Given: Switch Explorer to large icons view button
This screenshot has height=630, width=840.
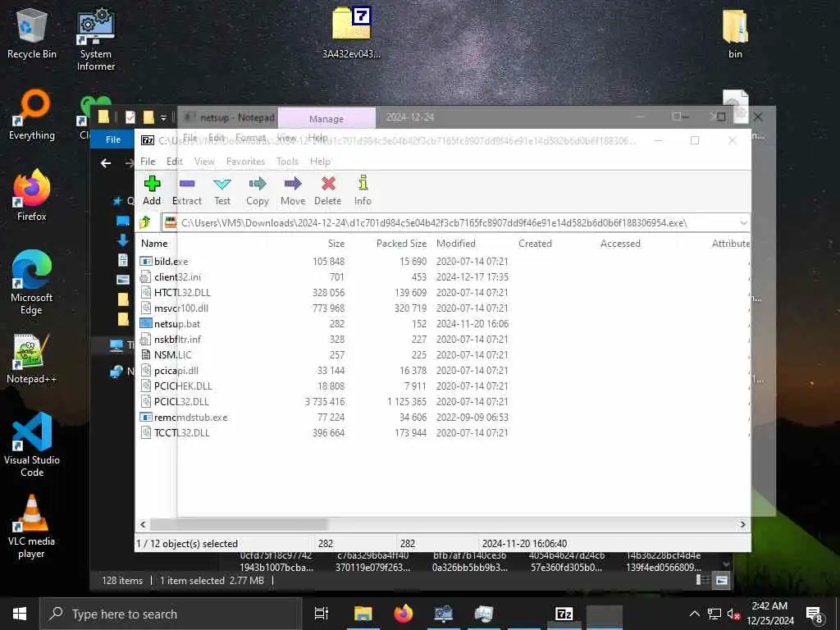Looking at the screenshot, I should pos(722,580).
